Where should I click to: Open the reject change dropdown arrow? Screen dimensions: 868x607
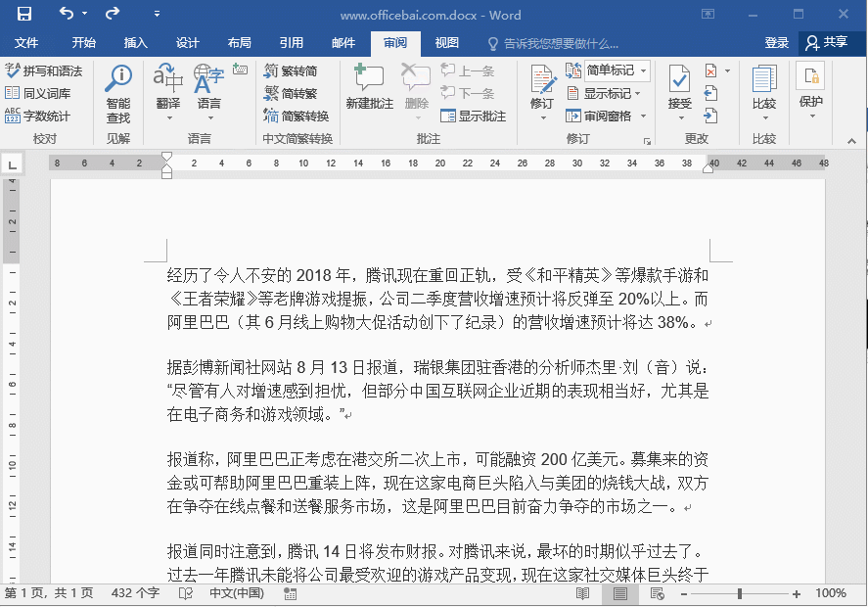pos(727,70)
